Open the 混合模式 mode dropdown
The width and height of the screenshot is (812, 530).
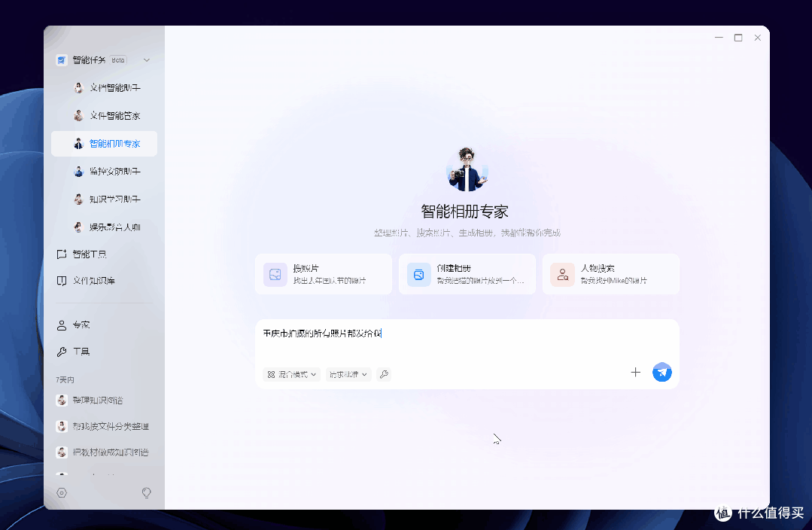coord(291,374)
